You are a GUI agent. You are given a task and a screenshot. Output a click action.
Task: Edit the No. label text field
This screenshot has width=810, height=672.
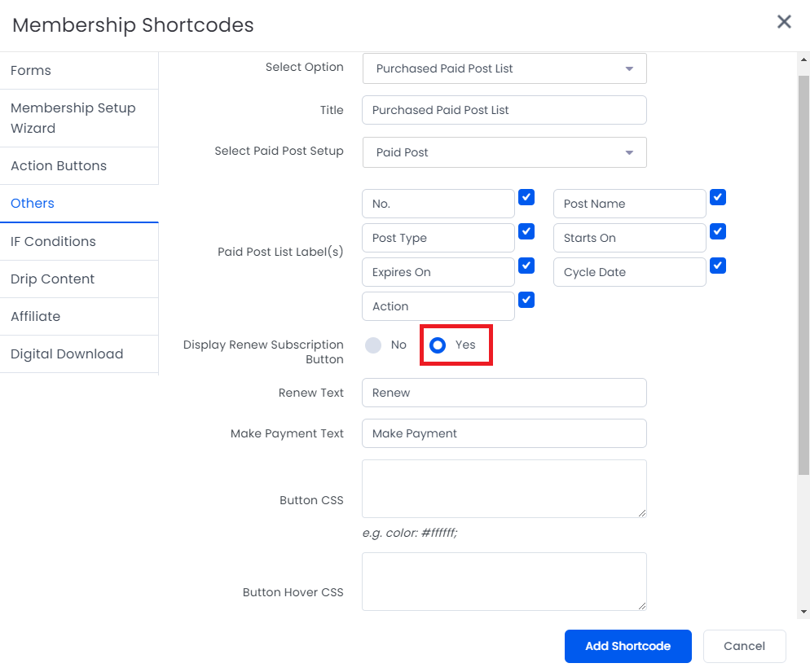click(438, 204)
